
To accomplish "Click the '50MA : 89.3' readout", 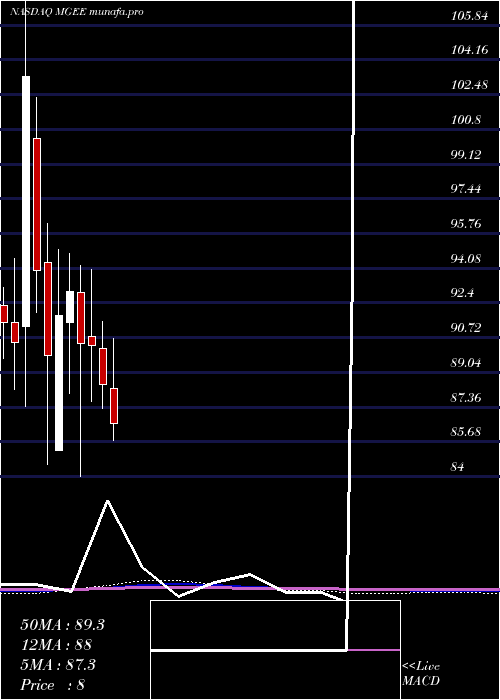I will click(62, 625).
